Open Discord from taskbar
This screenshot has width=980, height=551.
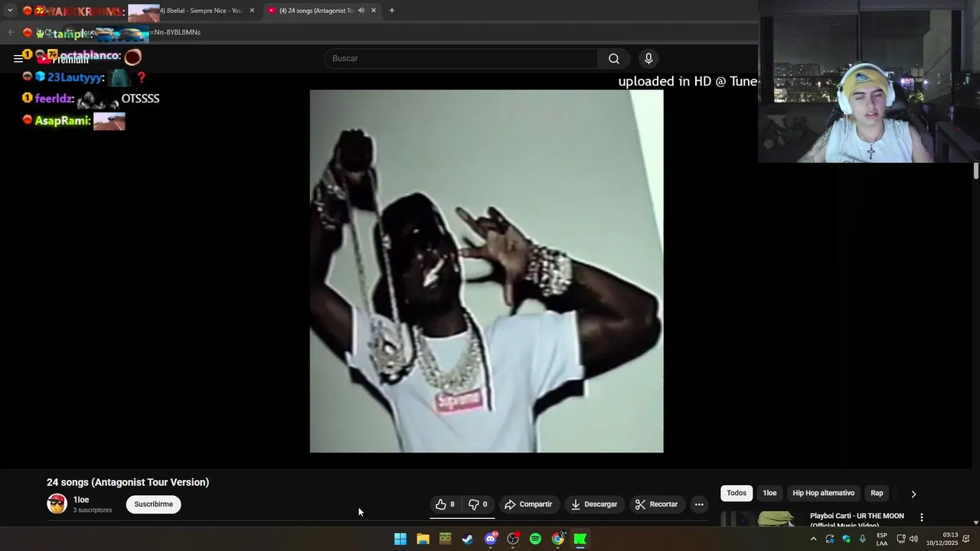coord(491,539)
